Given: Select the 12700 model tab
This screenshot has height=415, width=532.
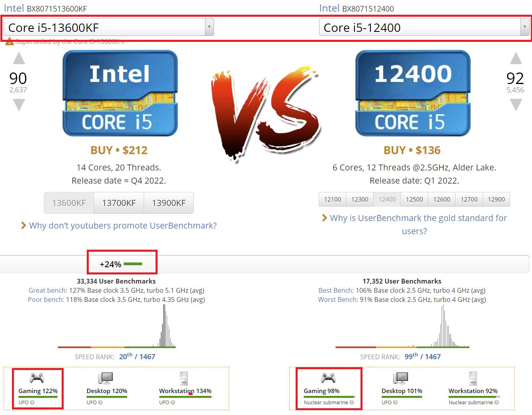Looking at the screenshot, I should (469, 200).
